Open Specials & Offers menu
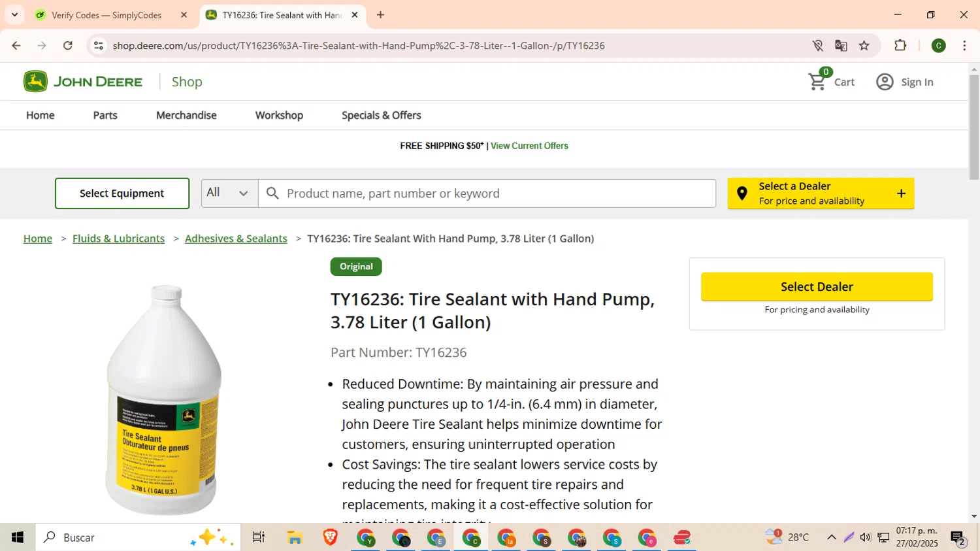Viewport: 980px width, 551px height. click(x=382, y=115)
